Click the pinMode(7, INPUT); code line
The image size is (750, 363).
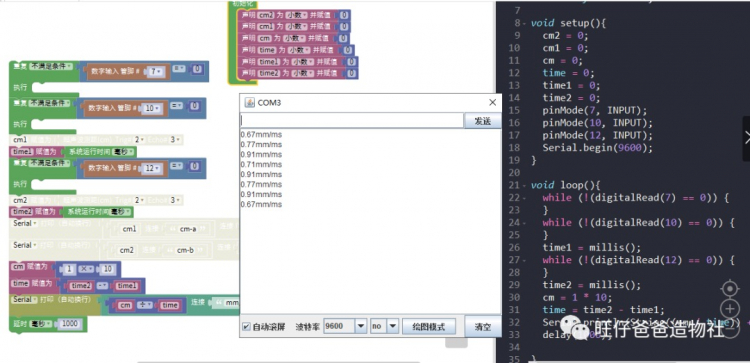tap(595, 110)
